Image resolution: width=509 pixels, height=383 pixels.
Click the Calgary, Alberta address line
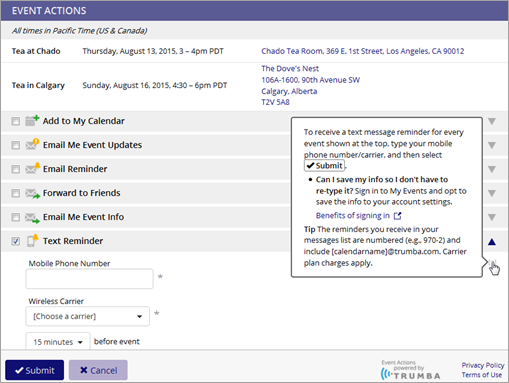(289, 91)
